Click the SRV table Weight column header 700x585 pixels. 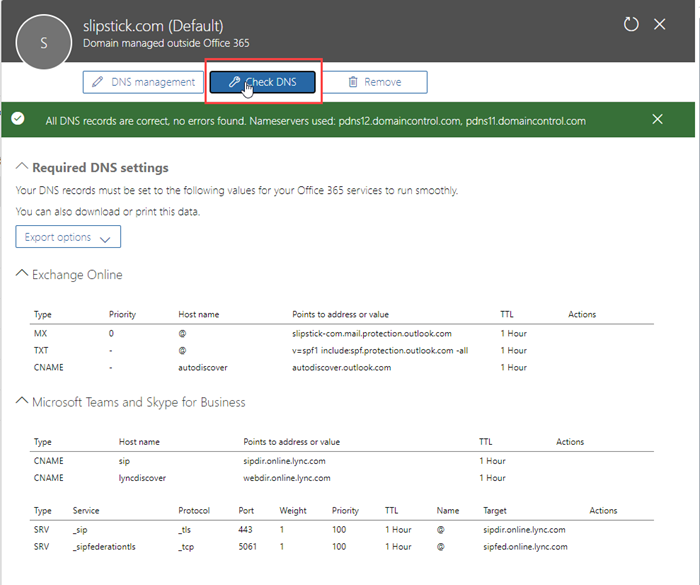tap(293, 510)
